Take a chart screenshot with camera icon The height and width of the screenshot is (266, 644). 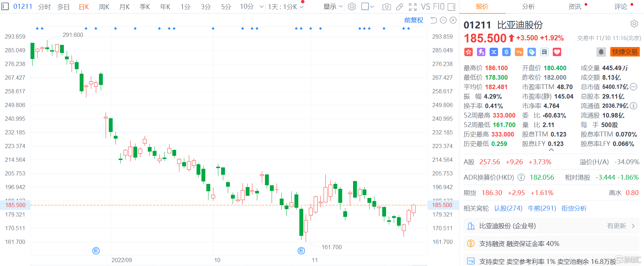tap(386, 7)
